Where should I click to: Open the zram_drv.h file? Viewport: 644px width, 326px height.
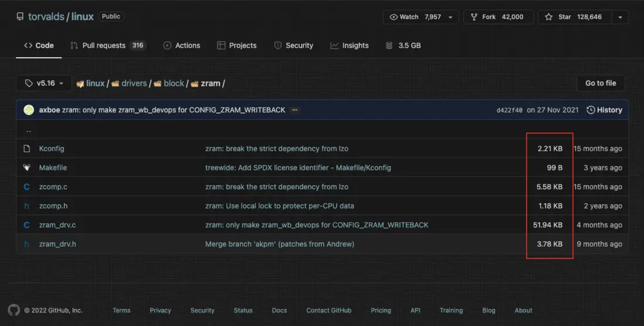click(x=57, y=244)
